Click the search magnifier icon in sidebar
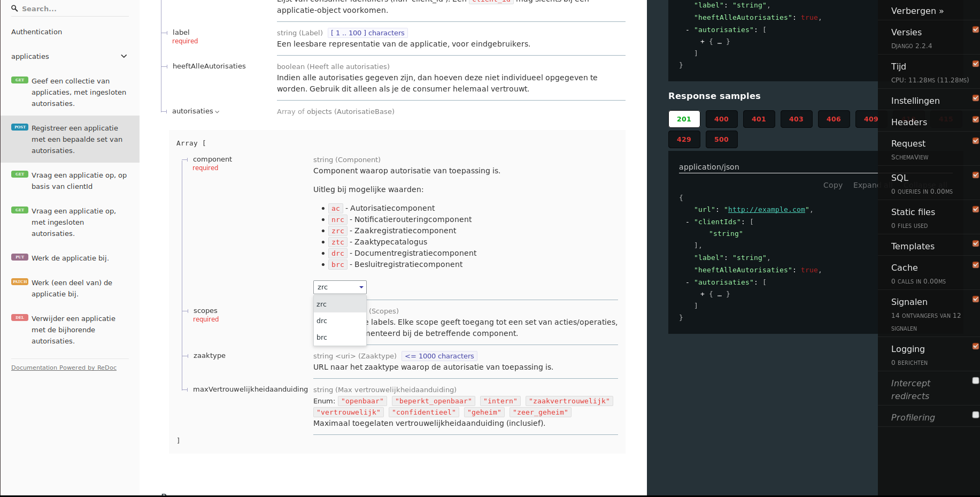 (13, 9)
